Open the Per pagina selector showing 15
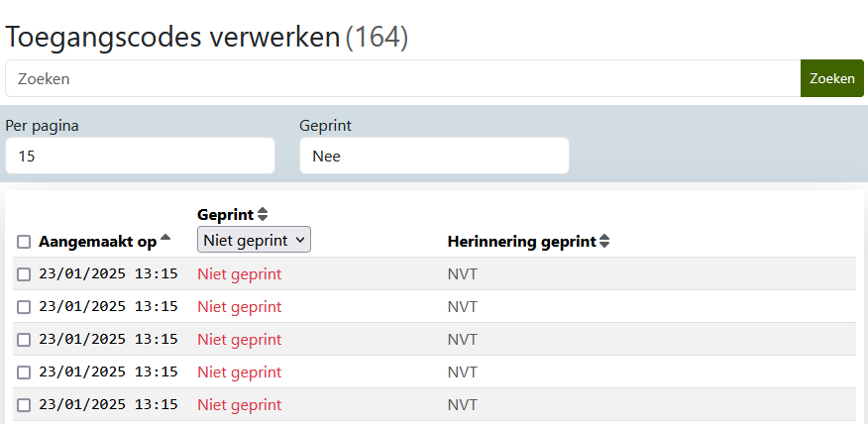 click(140, 156)
